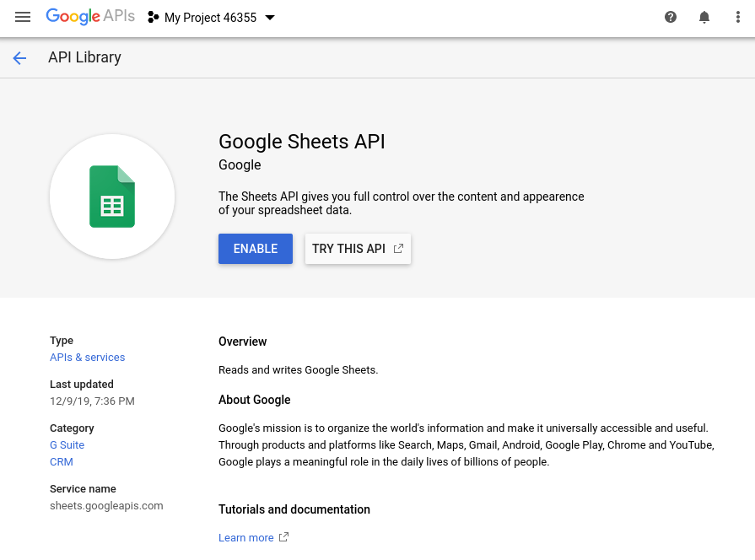The width and height of the screenshot is (755, 560).
Task: Click the project hexagon icon
Action: (154, 18)
